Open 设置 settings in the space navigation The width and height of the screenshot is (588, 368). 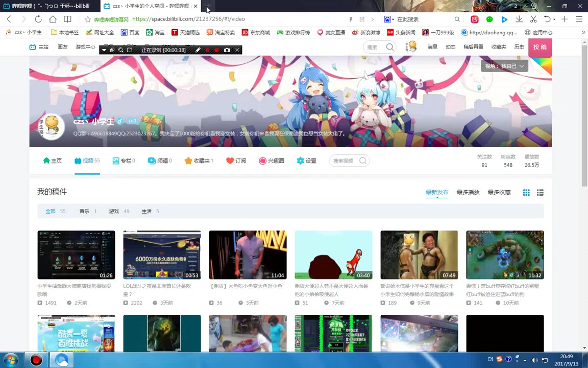[x=306, y=160]
